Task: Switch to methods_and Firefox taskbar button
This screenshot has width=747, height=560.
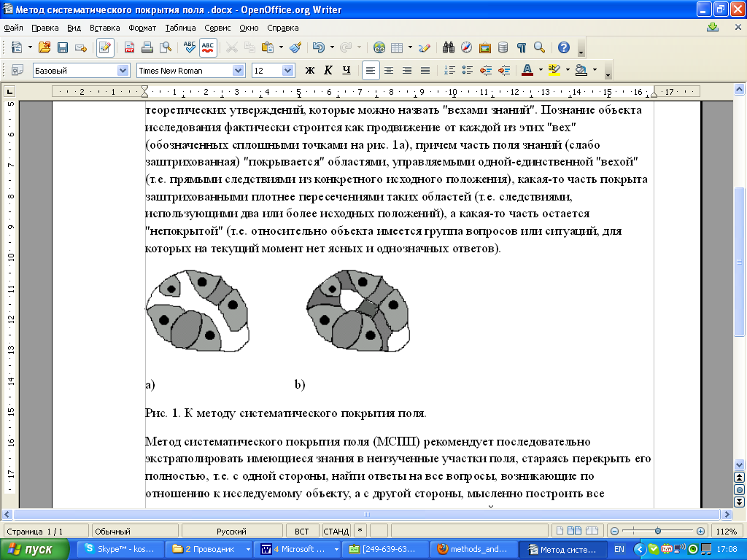Action: [x=473, y=550]
